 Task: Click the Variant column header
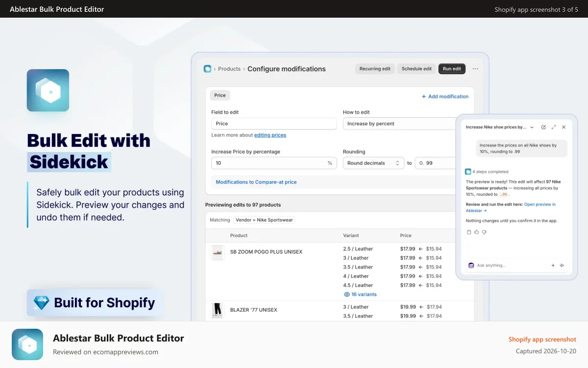[x=351, y=236]
